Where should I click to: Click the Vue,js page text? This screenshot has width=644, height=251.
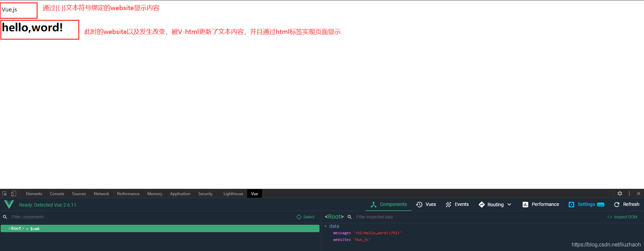(9, 9)
